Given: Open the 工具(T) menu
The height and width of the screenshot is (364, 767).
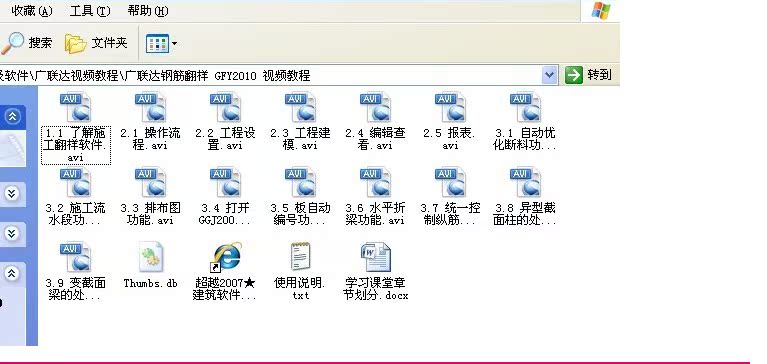Looking at the screenshot, I should (x=90, y=11).
